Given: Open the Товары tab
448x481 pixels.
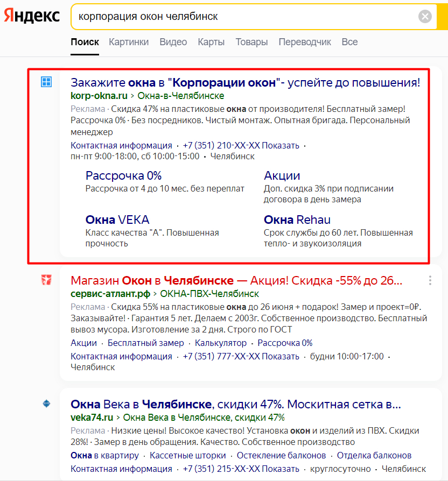Looking at the screenshot, I should pos(251,42).
